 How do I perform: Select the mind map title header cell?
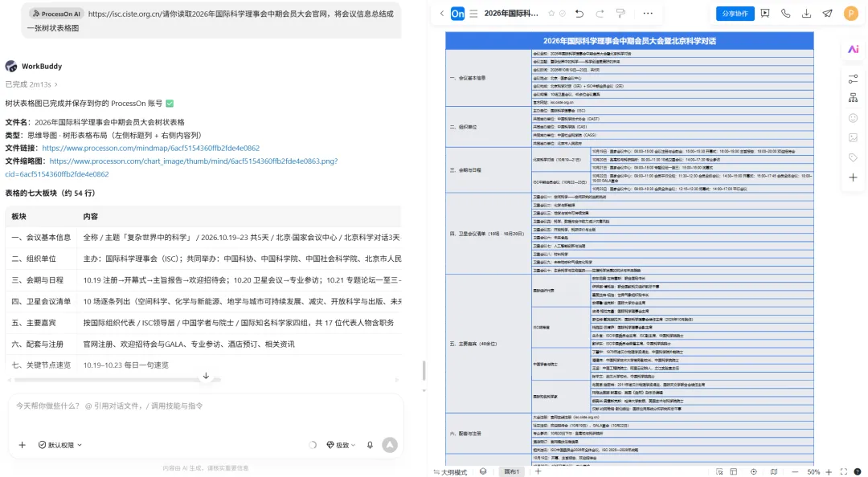pyautogui.click(x=629, y=41)
